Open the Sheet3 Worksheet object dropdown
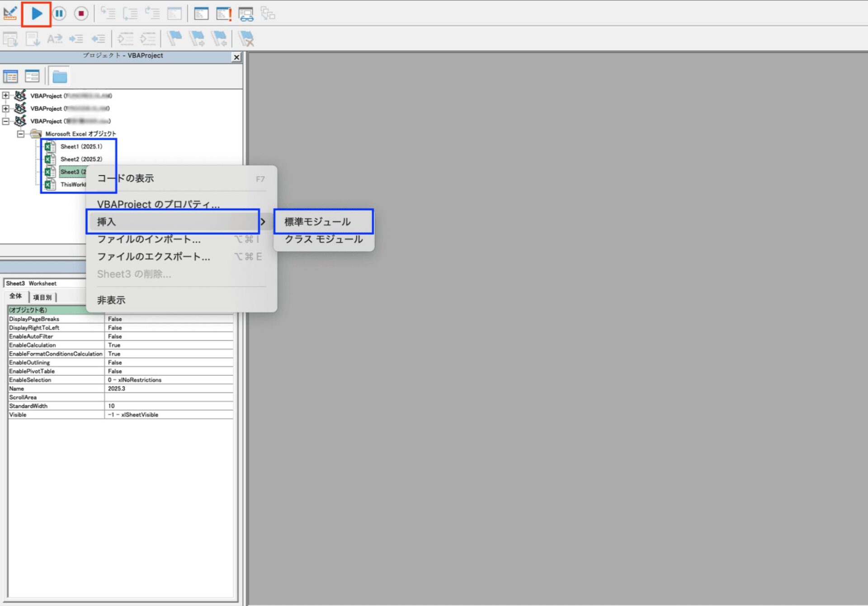Screen dimensions: 868x606 (45, 284)
